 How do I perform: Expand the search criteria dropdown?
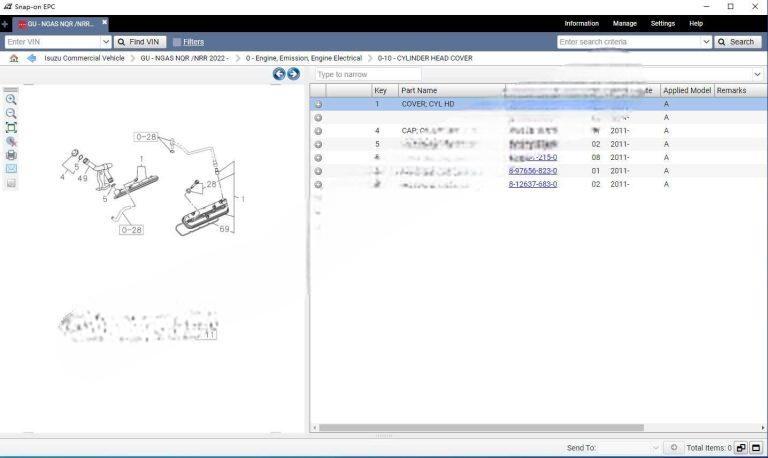click(x=706, y=42)
